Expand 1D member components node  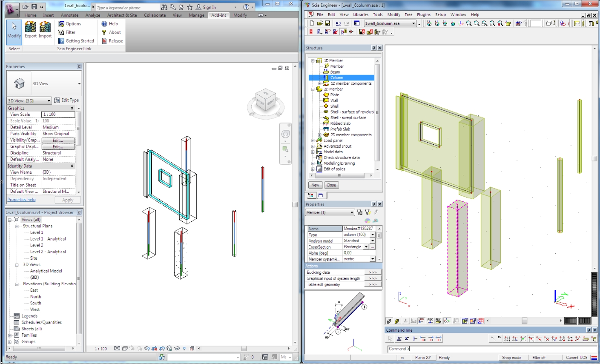[319, 83]
